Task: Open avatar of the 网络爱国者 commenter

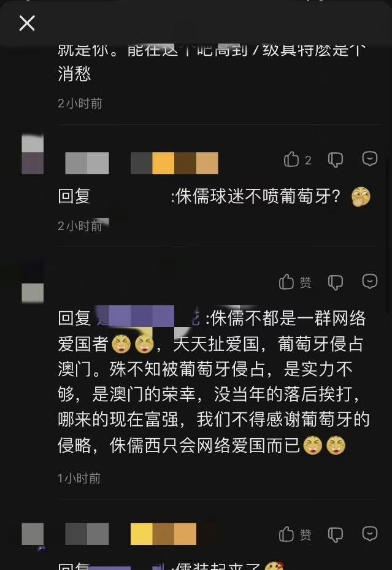Action: pyautogui.click(x=33, y=282)
